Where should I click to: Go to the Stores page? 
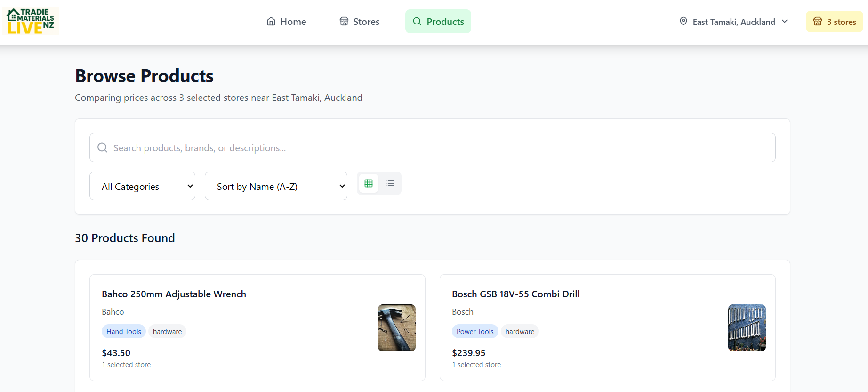pyautogui.click(x=360, y=22)
